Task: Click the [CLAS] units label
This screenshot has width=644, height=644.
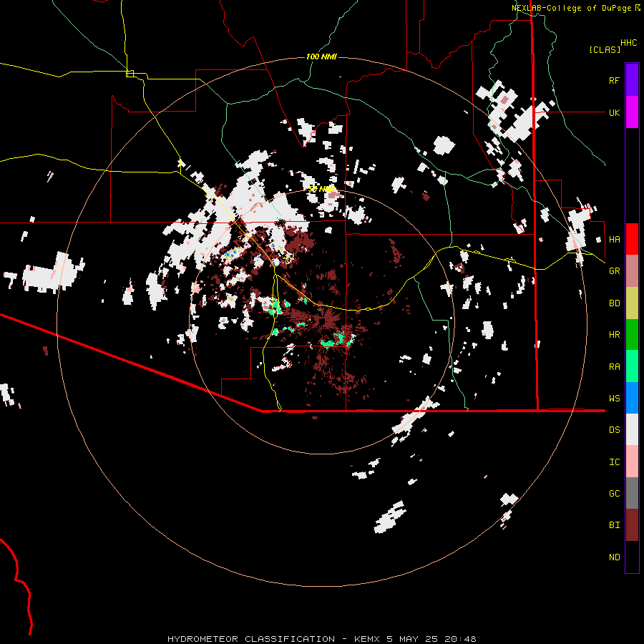Action: point(605,49)
